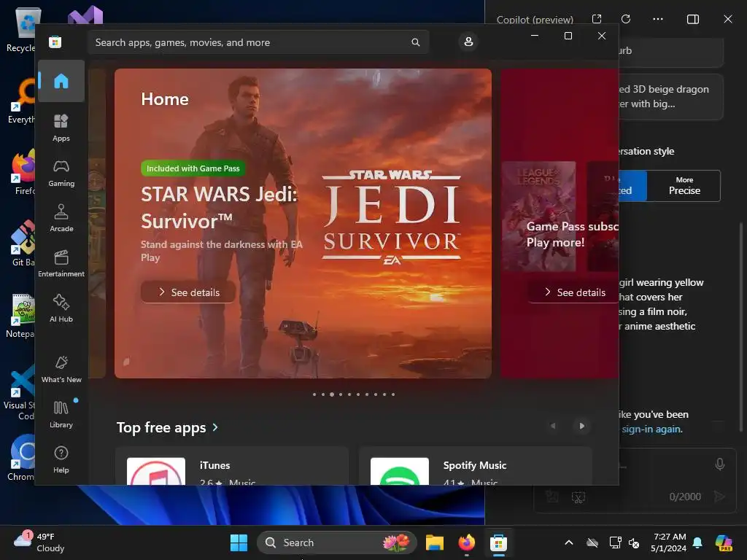The image size is (747, 560).
Task: Click the Copilot add image icon
Action: point(552,497)
